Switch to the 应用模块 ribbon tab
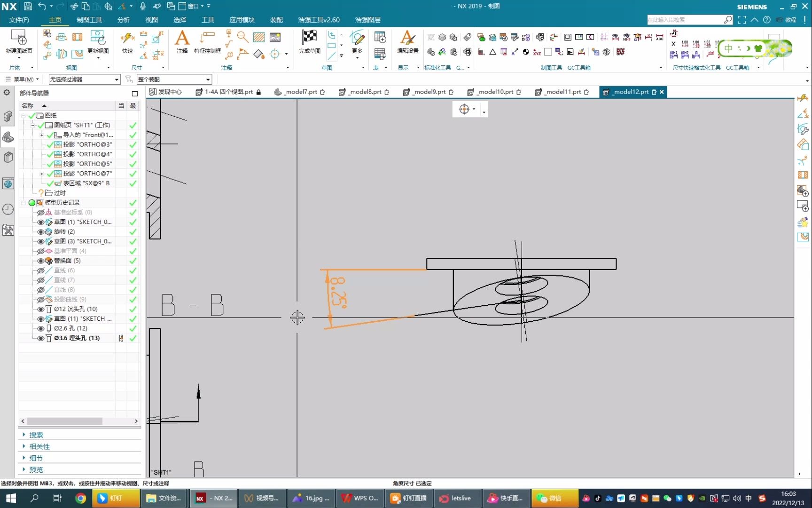 [242, 20]
